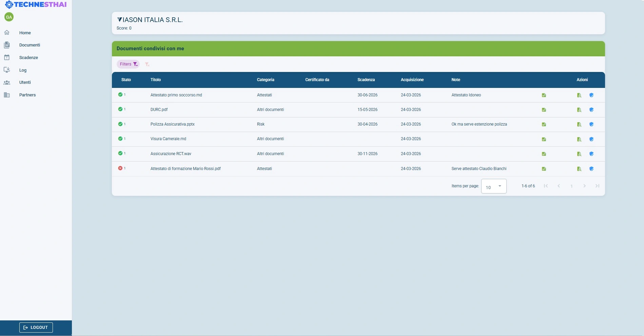Navigate to Partners section
The height and width of the screenshot is (336, 644).
pyautogui.click(x=27, y=95)
